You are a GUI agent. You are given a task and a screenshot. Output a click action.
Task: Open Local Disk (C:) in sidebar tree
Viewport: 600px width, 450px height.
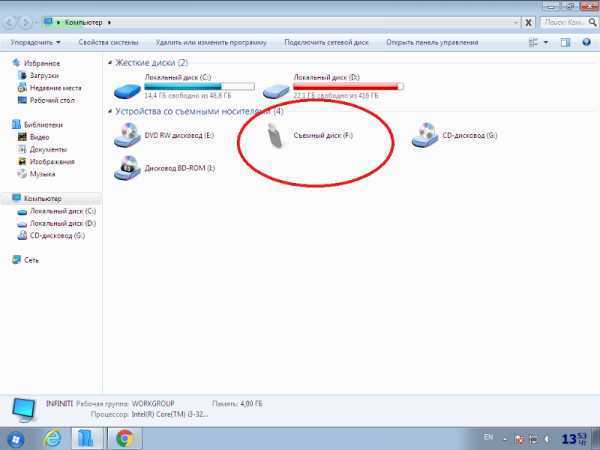tap(63, 211)
